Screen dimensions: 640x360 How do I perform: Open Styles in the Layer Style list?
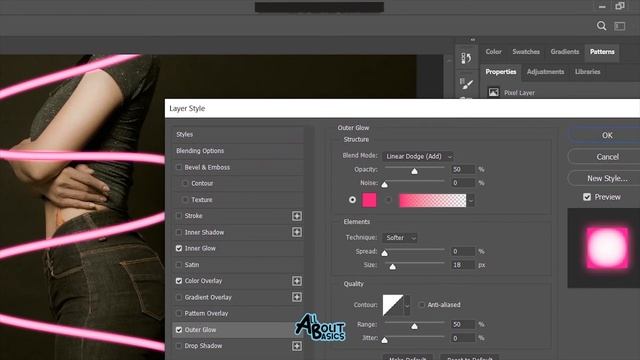pyautogui.click(x=239, y=134)
